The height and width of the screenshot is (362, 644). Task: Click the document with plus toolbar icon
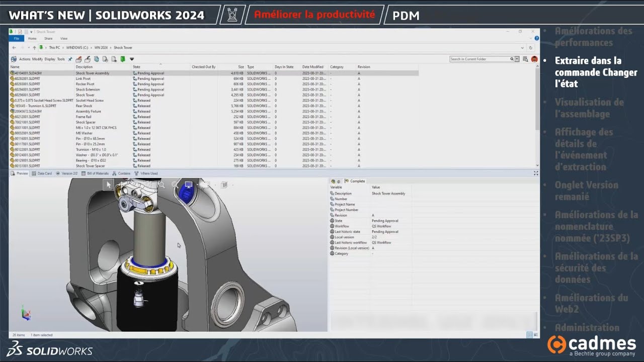click(x=114, y=59)
